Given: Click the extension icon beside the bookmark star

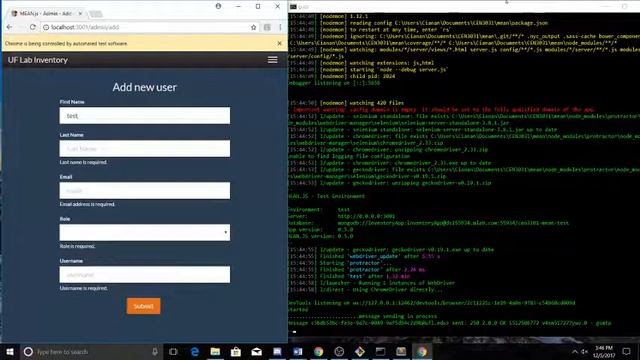Looking at the screenshot, I should point(267,27).
